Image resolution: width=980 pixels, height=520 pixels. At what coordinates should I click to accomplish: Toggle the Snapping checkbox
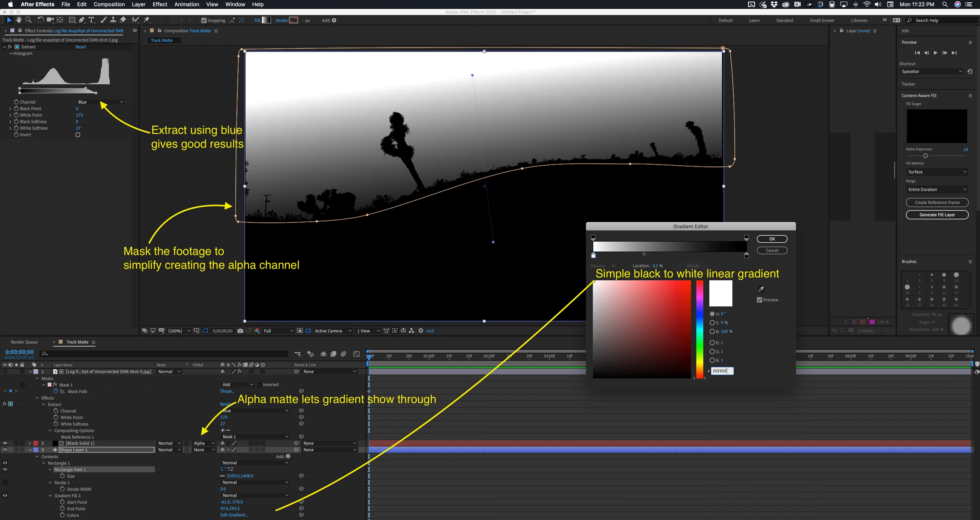pos(204,20)
